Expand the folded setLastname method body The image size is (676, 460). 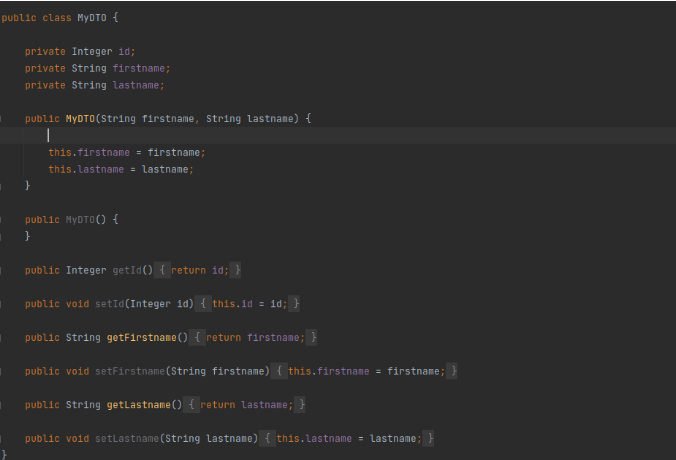[x=270, y=439]
